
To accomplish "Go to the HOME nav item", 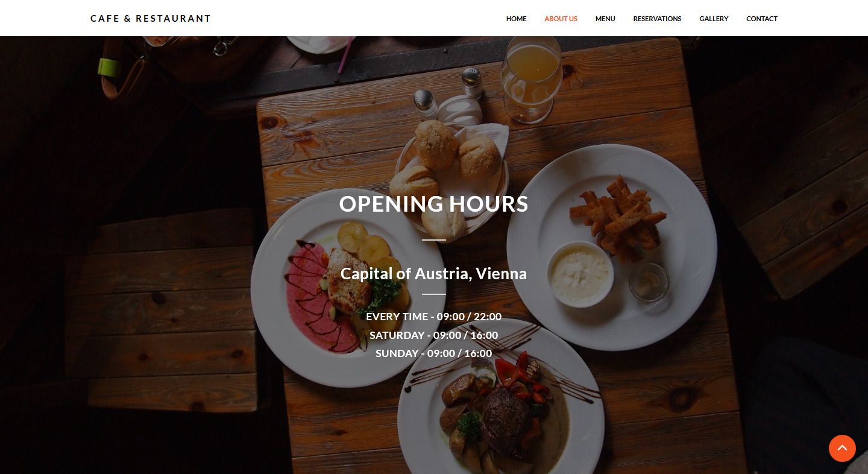I will coord(516,19).
